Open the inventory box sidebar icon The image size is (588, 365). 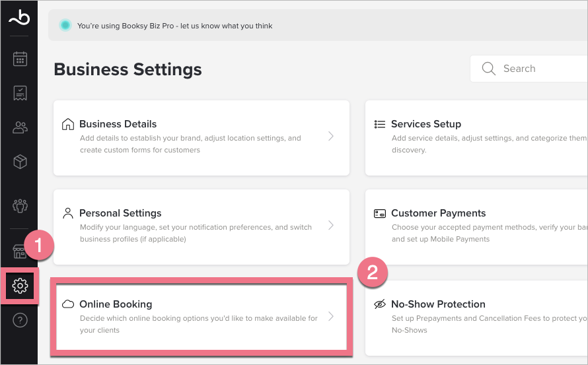coord(20,162)
